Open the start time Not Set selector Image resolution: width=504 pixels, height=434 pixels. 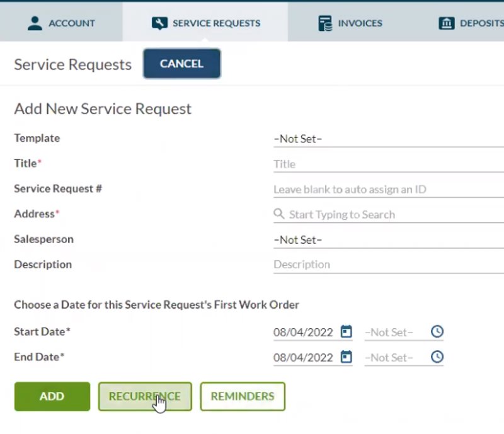[389, 332]
